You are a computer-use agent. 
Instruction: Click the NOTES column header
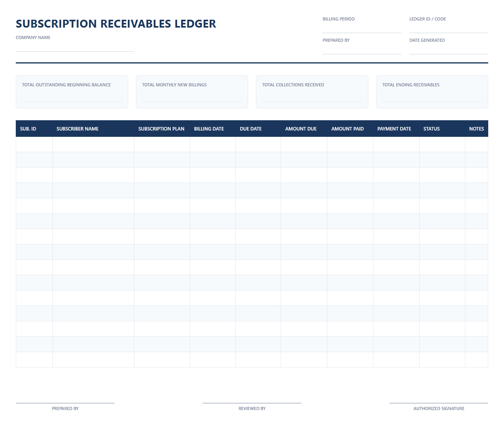click(477, 129)
